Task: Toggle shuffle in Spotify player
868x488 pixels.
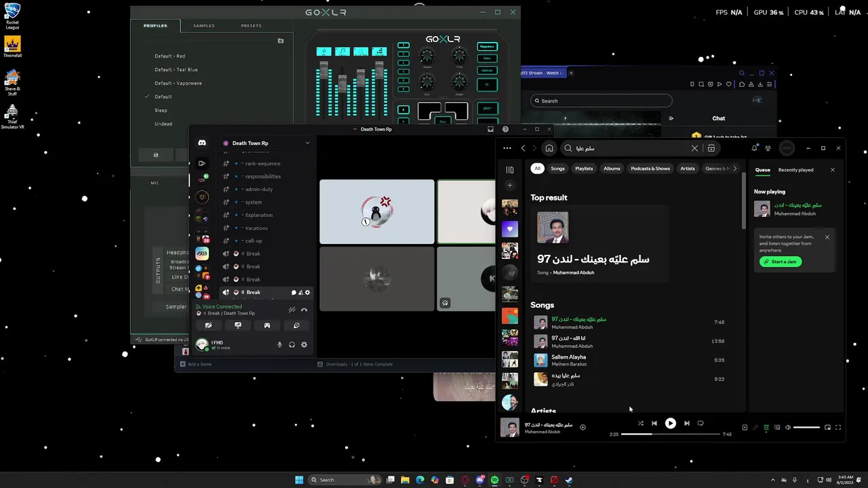Action: click(640, 424)
